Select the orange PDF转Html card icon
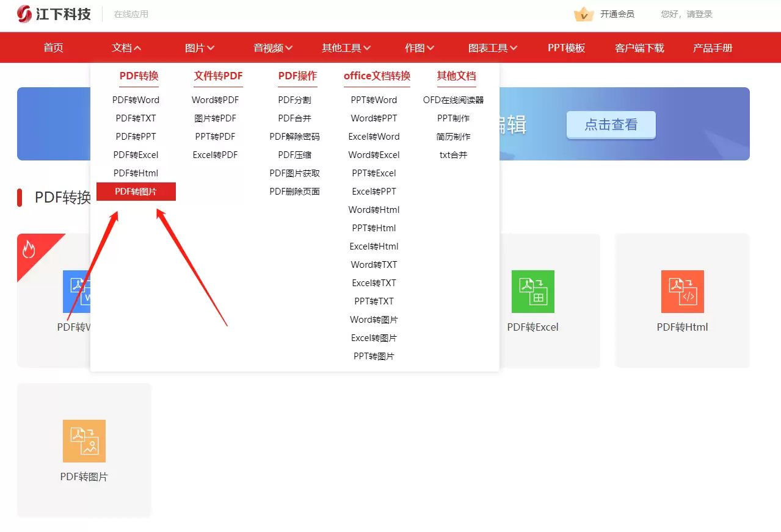Image resolution: width=781 pixels, height=532 pixels. click(682, 292)
